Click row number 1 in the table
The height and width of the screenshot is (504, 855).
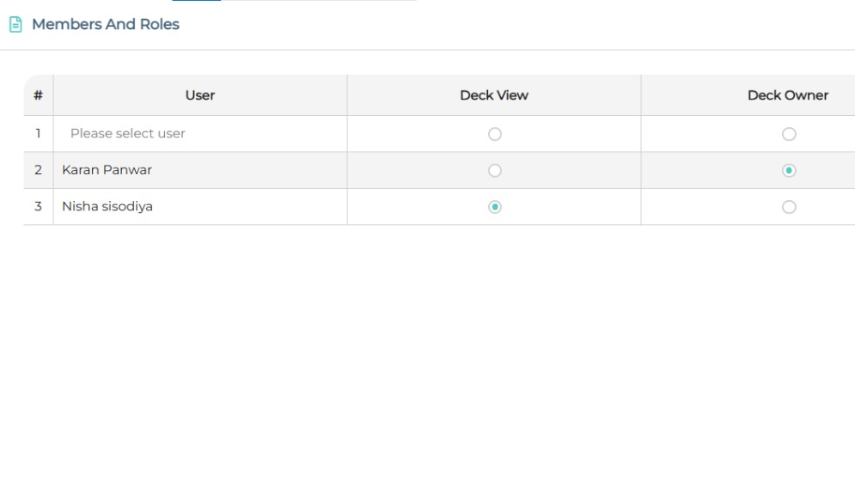pyautogui.click(x=38, y=134)
